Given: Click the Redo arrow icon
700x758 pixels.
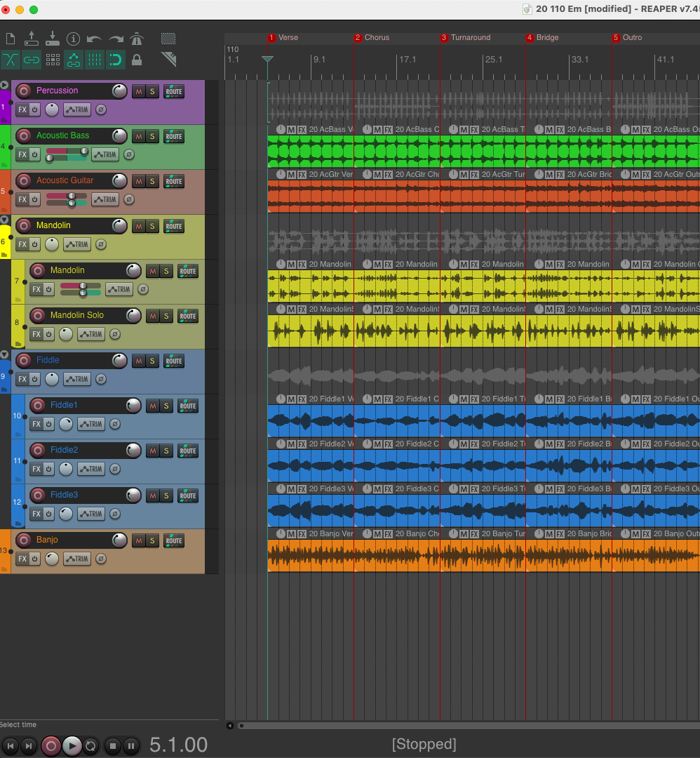Looking at the screenshot, I should click(116, 39).
